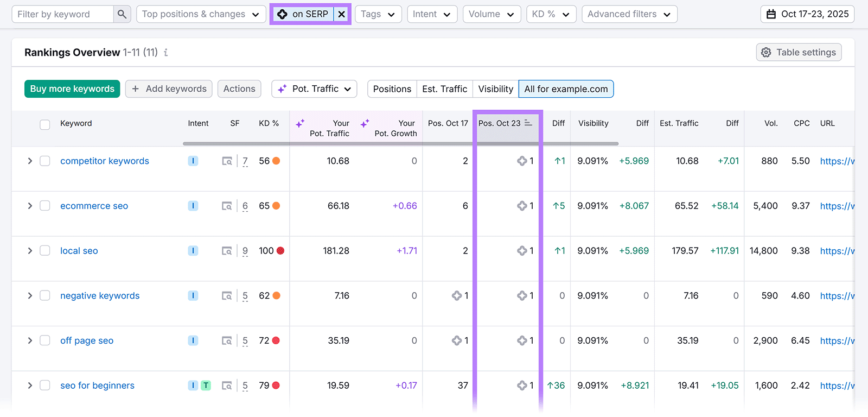Screen dimensions: 868x417
Task: Click the info icon beside Rankings Overview
Action: tap(166, 53)
